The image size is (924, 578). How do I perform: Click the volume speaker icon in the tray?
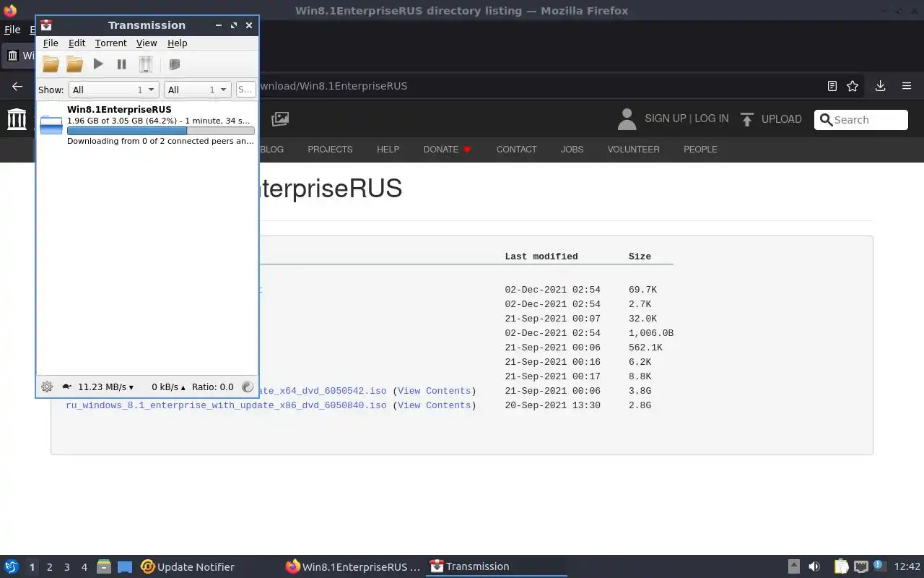click(x=814, y=567)
